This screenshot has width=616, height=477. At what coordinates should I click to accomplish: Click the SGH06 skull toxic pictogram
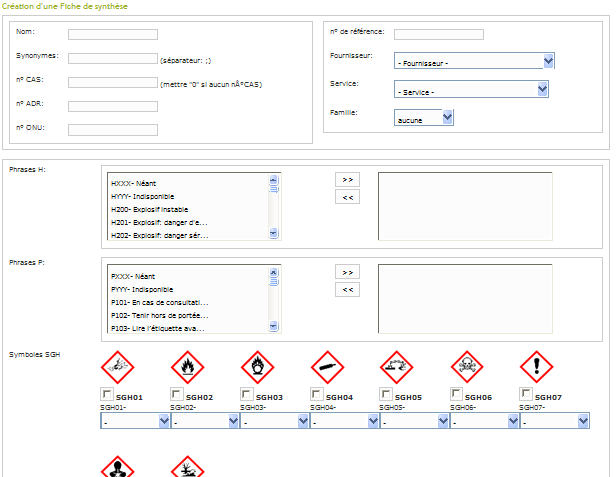point(467,367)
